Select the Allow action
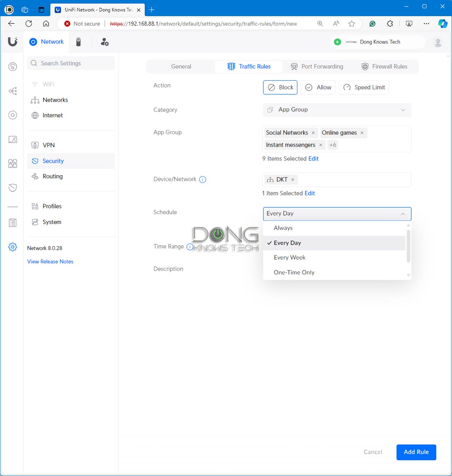Viewport: 452px width, 476px height. point(318,87)
